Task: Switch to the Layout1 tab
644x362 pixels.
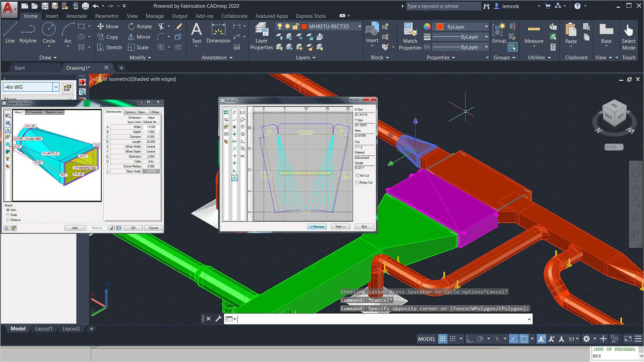Action: click(44, 328)
